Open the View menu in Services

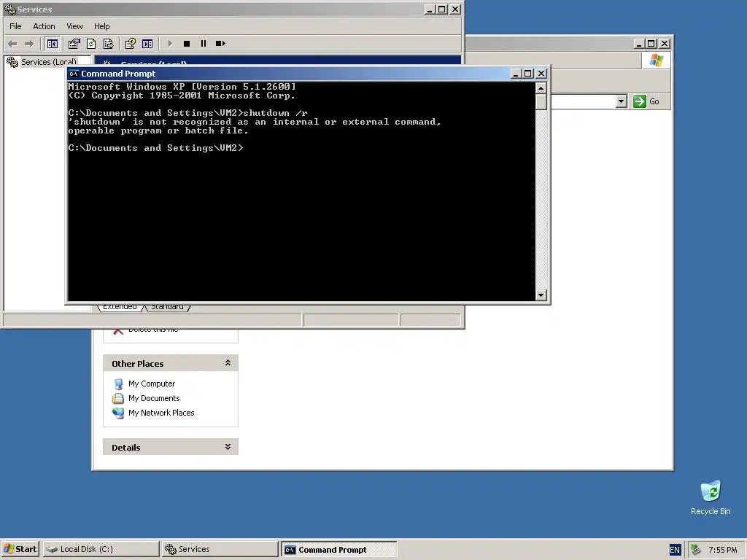pos(74,26)
